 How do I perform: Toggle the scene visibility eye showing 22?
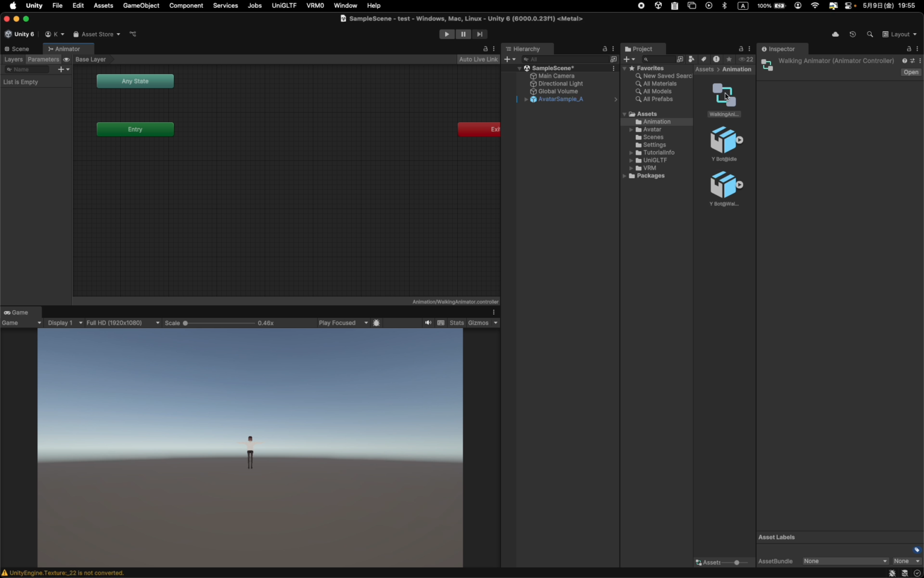point(746,59)
